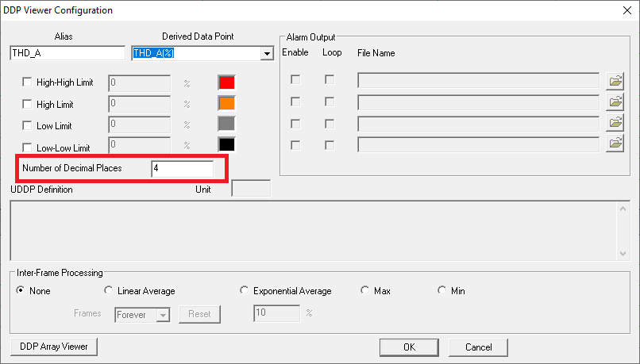This screenshot has height=364, width=640.
Task: Click the third alarm file browse folder icon
Action: coord(615,123)
